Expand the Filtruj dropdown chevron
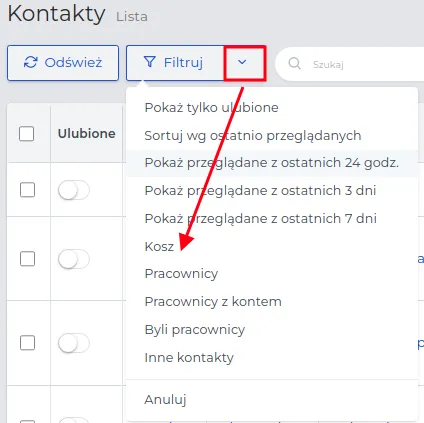 click(245, 63)
